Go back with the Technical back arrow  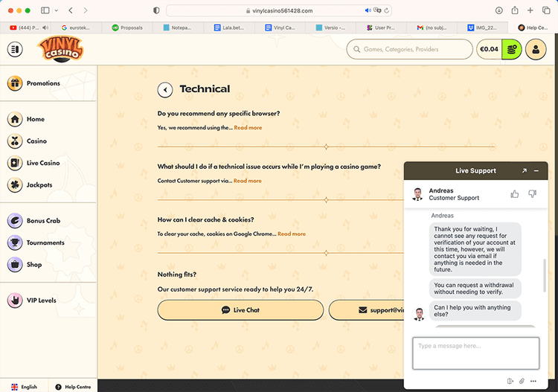coord(165,90)
